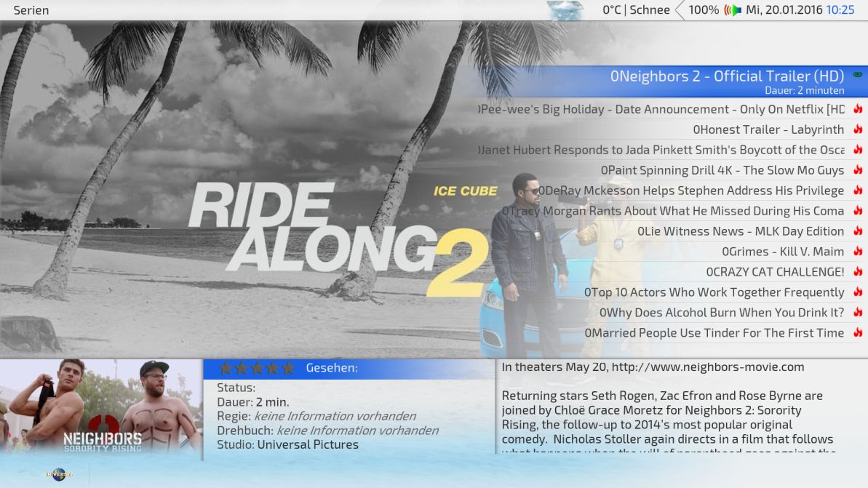Click the volume speaker icon in top bar

[733, 10]
